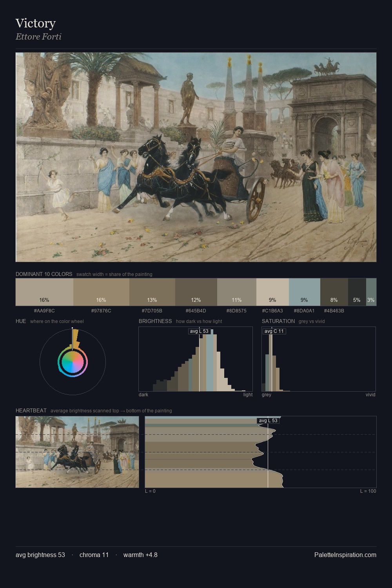
Task: Click 'avg brightness 53' in the footer
Action: coord(40,555)
